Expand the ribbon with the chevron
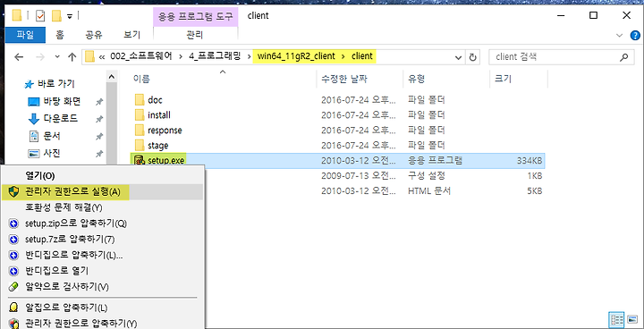Image resolution: width=644 pixels, height=329 pixels. 620,36
